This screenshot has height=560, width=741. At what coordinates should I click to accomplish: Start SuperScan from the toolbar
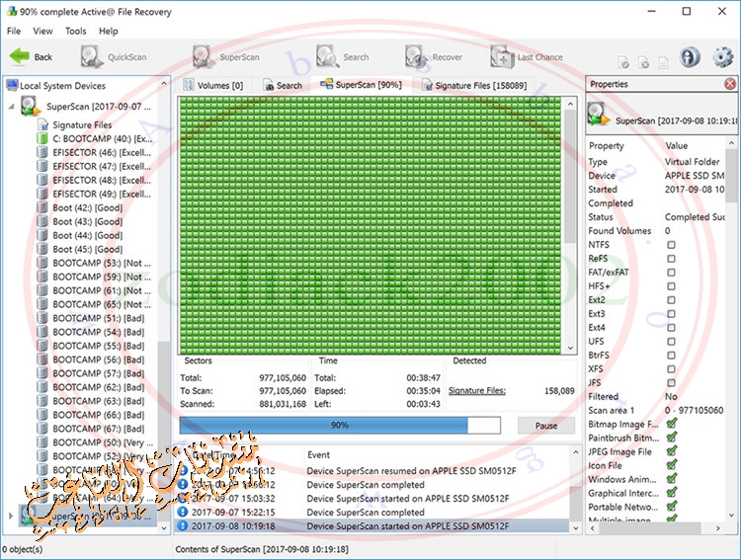(x=226, y=57)
